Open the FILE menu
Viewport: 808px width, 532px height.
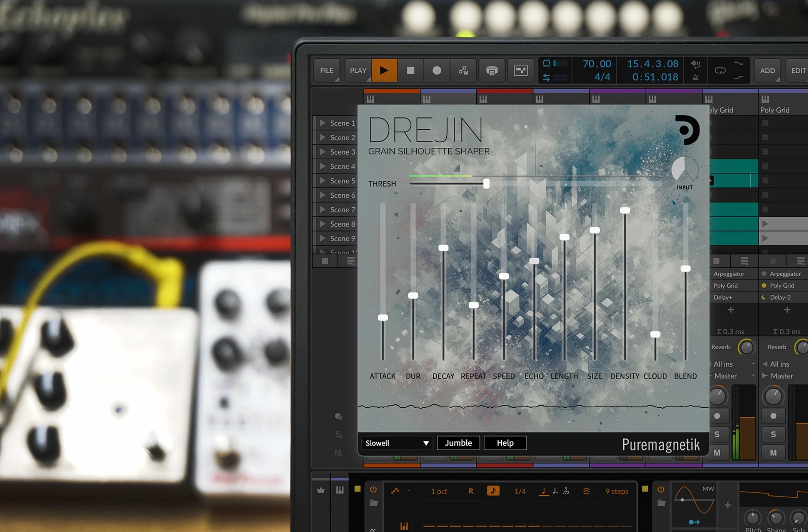point(327,70)
